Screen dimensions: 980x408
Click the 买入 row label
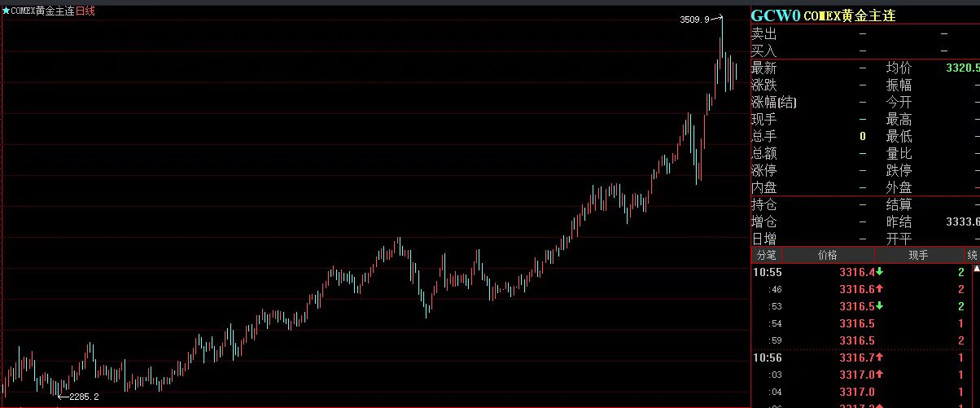coord(763,51)
